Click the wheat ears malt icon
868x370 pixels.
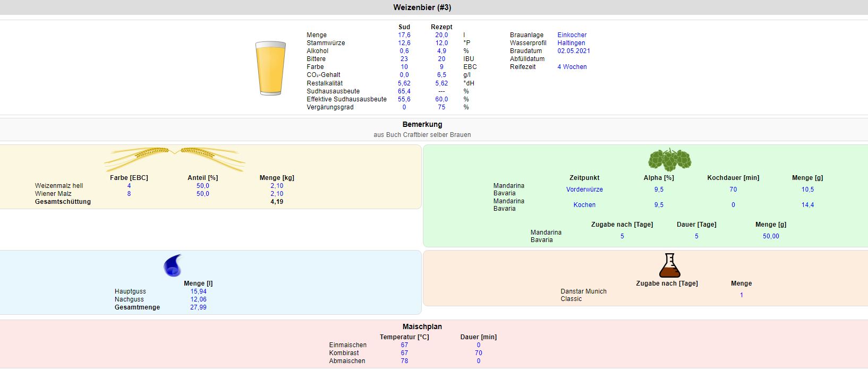175,158
